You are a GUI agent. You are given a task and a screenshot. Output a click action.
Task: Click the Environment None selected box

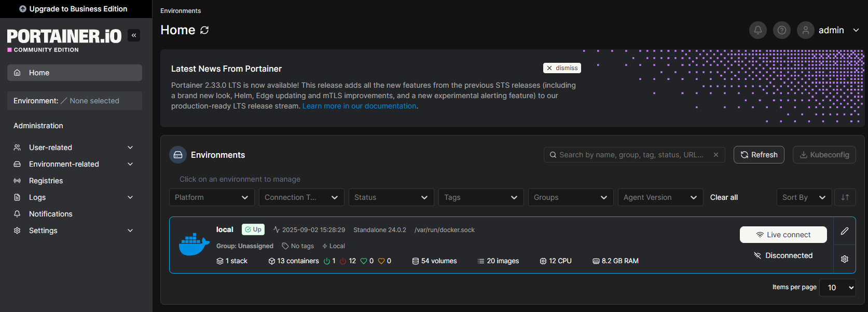coord(75,101)
